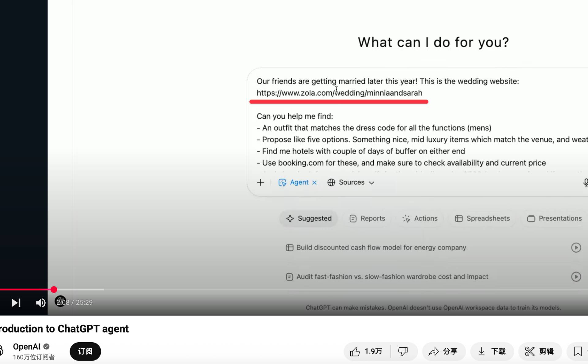Click the 2:08 / 25:29 time display
Viewport: 588px width, 364px height.
(x=74, y=302)
